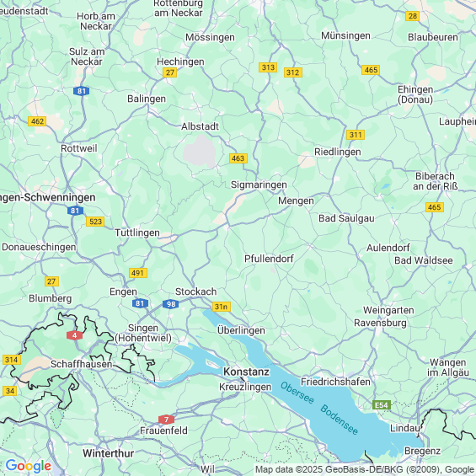
Task: Click the Google logo in the corner
Action: click(x=29, y=466)
